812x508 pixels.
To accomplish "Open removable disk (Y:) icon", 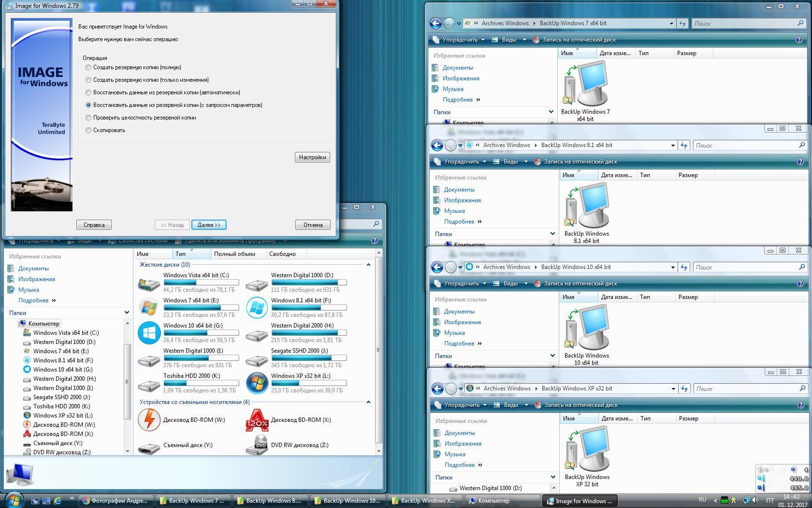I will coord(149,448).
